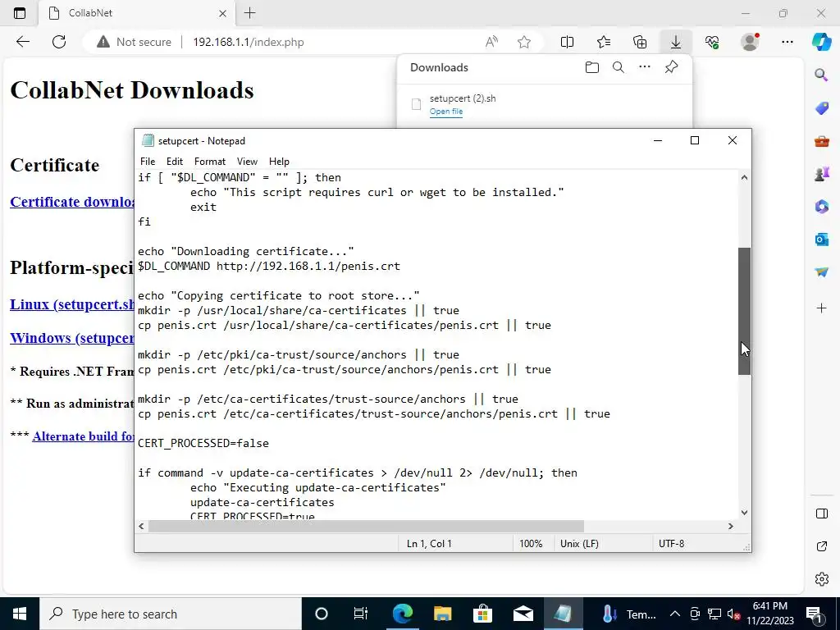
Task: Open the tab actions menu icon
Action: click(x=20, y=13)
